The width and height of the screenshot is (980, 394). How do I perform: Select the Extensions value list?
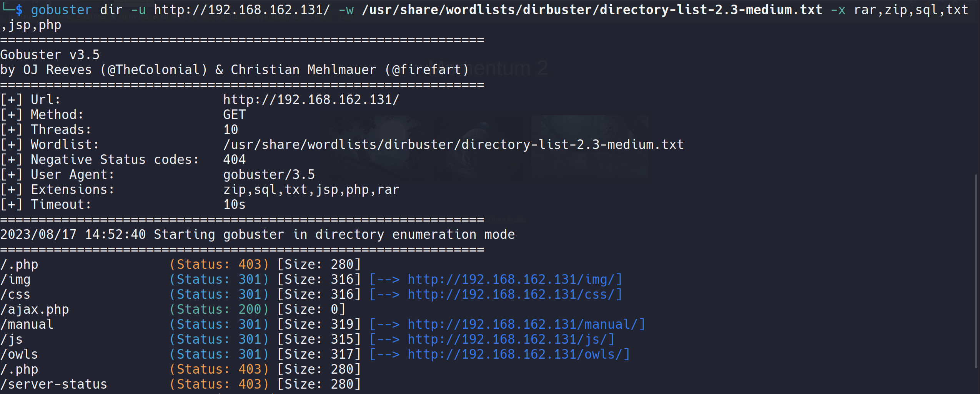(x=311, y=190)
